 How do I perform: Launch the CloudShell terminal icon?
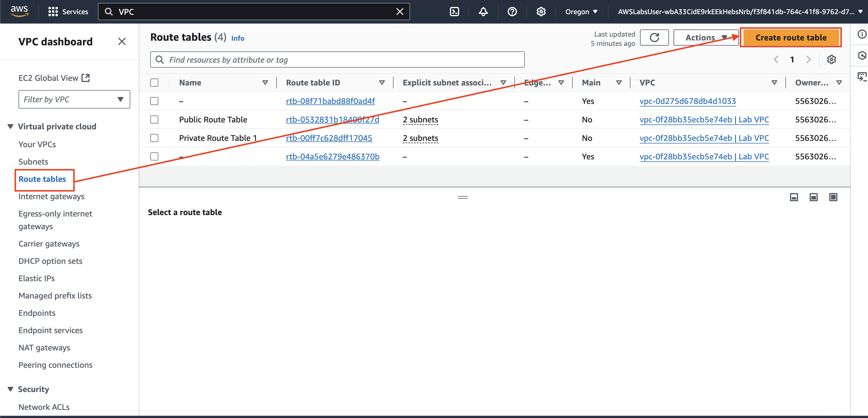tap(454, 12)
